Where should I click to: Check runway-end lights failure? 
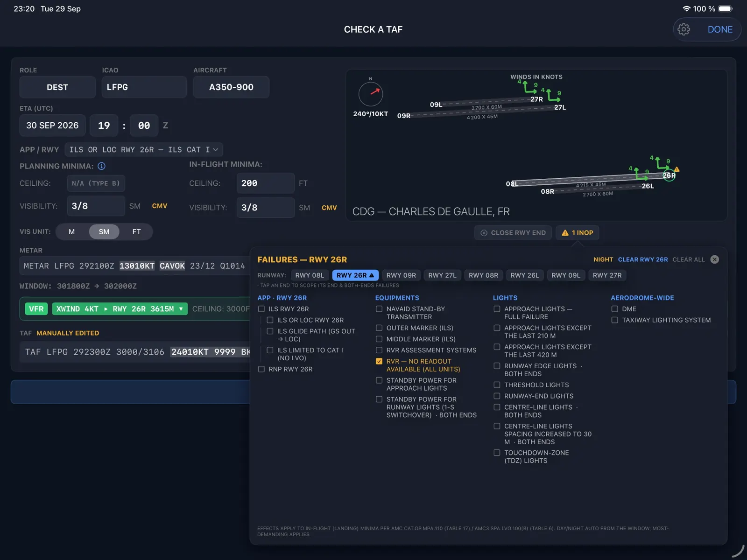497,396
